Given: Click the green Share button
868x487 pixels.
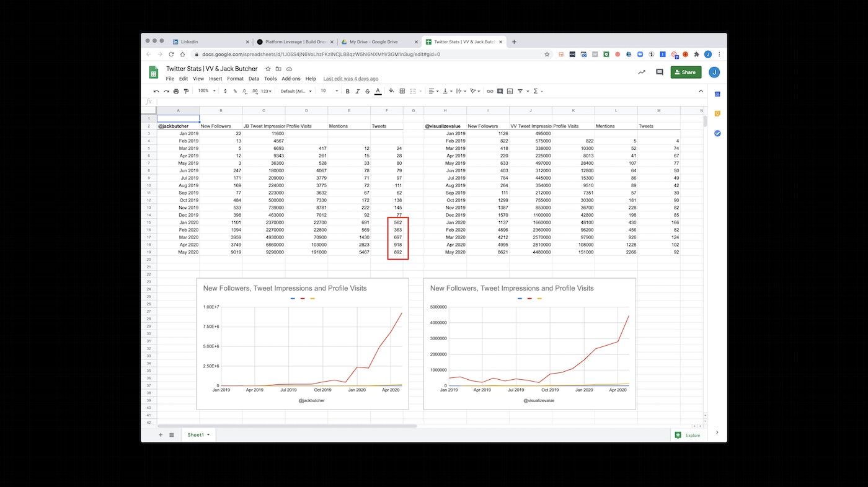Looking at the screenshot, I should 686,72.
